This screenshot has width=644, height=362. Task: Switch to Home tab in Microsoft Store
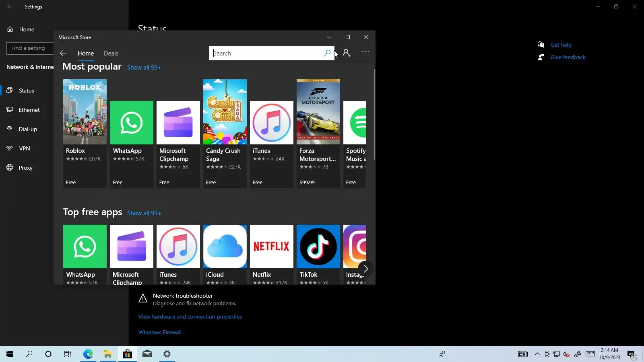(x=86, y=53)
